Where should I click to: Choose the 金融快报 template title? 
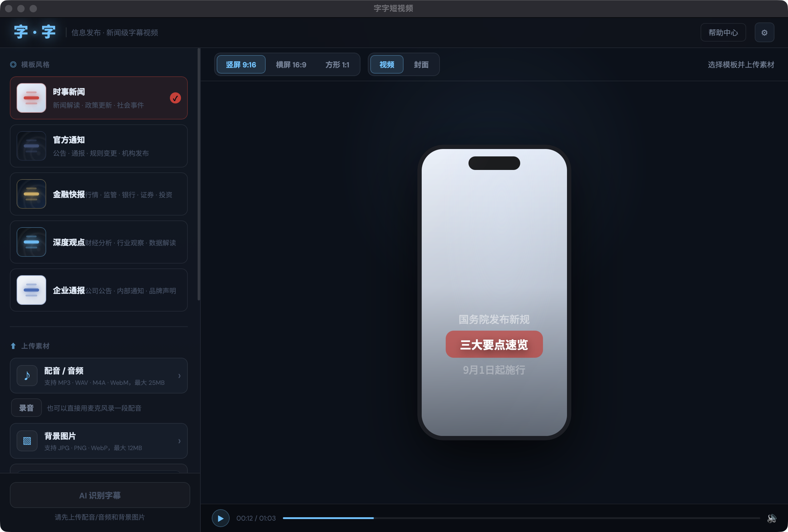click(69, 194)
